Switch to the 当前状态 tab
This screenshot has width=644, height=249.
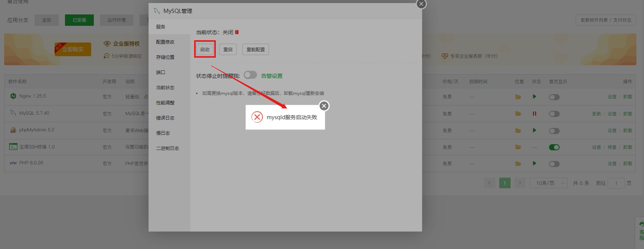click(x=169, y=88)
